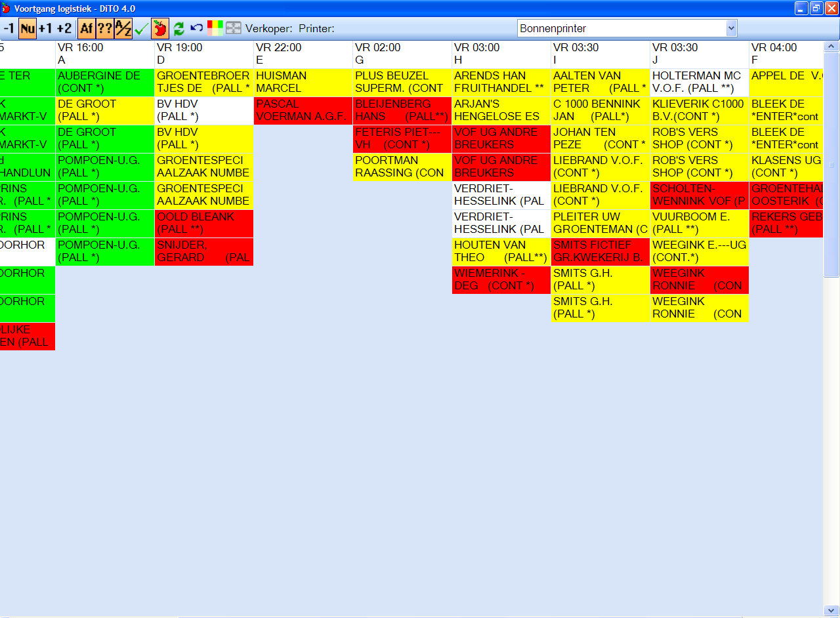Click the gray grid layout icon

pyautogui.click(x=234, y=28)
